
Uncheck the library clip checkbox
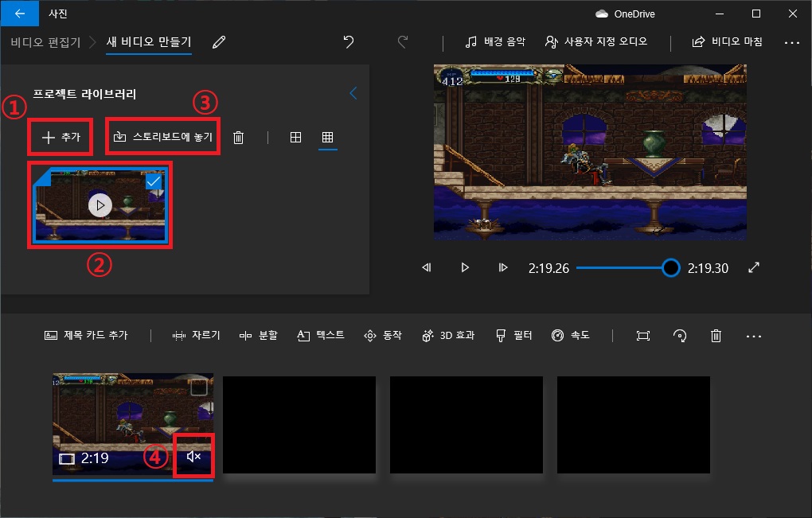pos(154,181)
